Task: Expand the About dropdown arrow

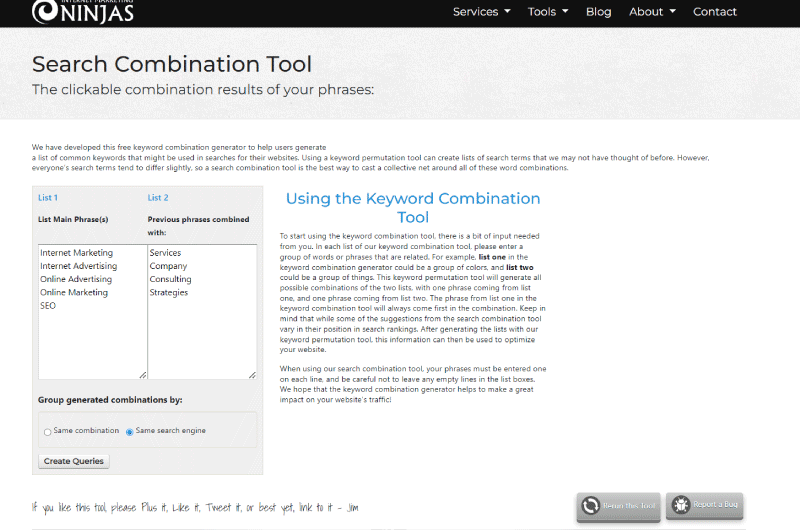Action: 672,11
